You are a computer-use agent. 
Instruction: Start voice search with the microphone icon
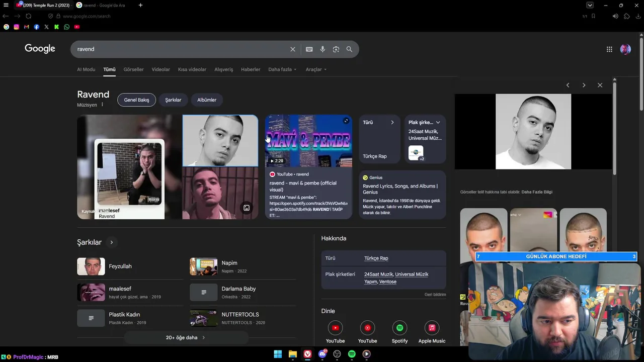[x=323, y=49]
